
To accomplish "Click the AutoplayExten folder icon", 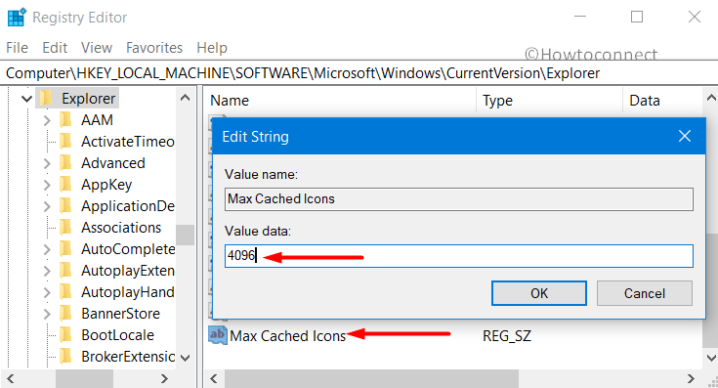I will coord(66,271).
